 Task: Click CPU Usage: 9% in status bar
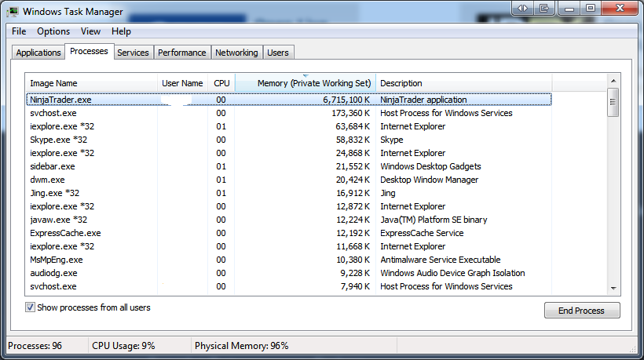coord(123,346)
